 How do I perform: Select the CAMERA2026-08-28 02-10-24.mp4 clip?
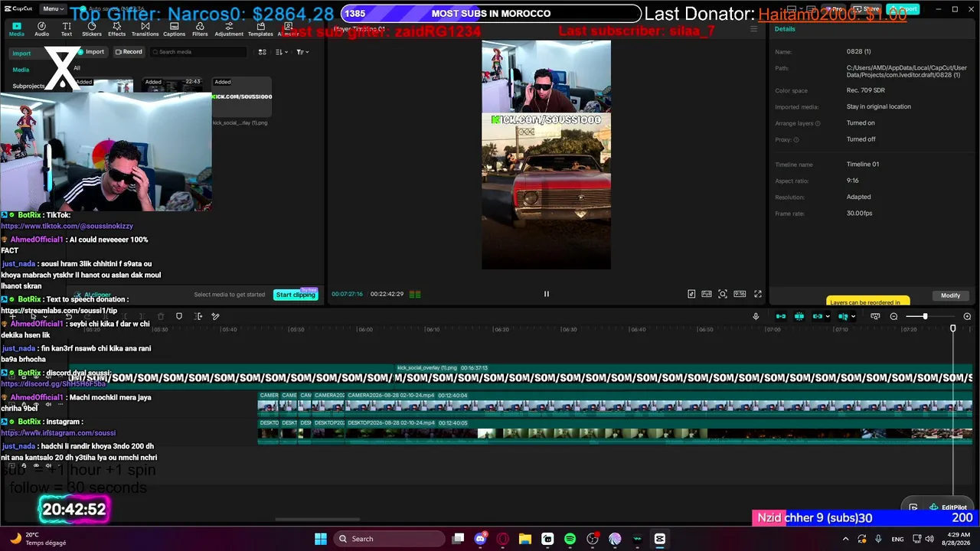pyautogui.click(x=659, y=405)
